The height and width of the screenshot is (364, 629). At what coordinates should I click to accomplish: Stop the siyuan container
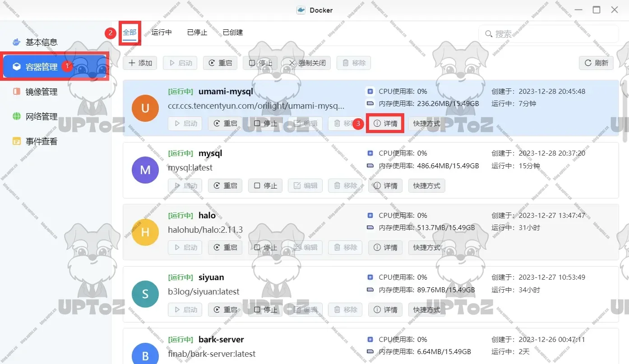pyautogui.click(x=265, y=309)
